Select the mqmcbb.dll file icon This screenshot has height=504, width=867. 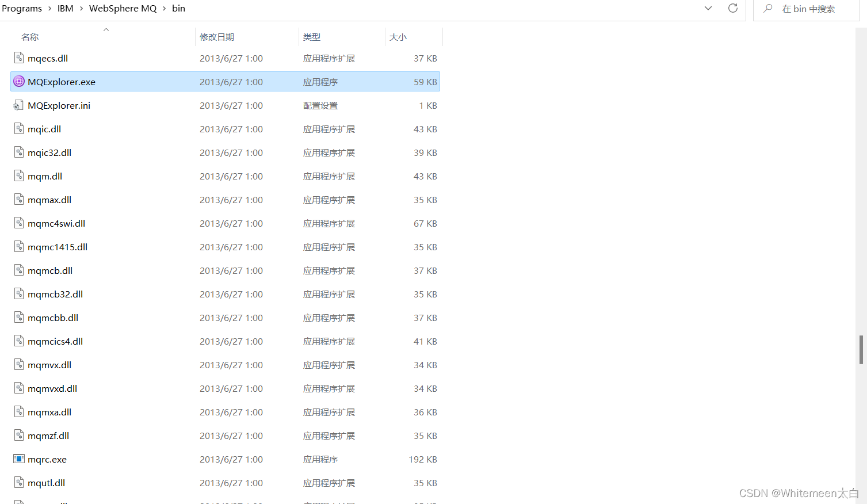coord(19,318)
